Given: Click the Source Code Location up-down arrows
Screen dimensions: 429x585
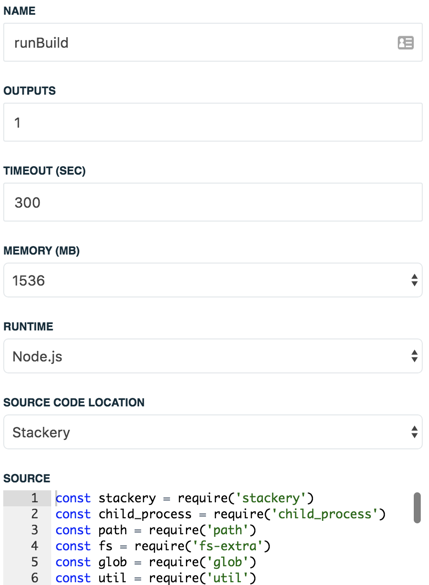Looking at the screenshot, I should pyautogui.click(x=414, y=432).
